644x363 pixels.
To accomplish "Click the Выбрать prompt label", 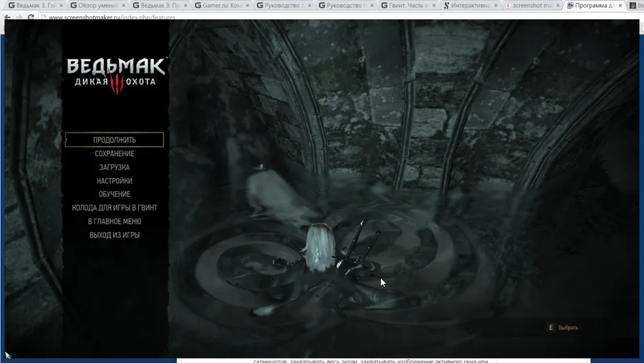I will [x=568, y=328].
